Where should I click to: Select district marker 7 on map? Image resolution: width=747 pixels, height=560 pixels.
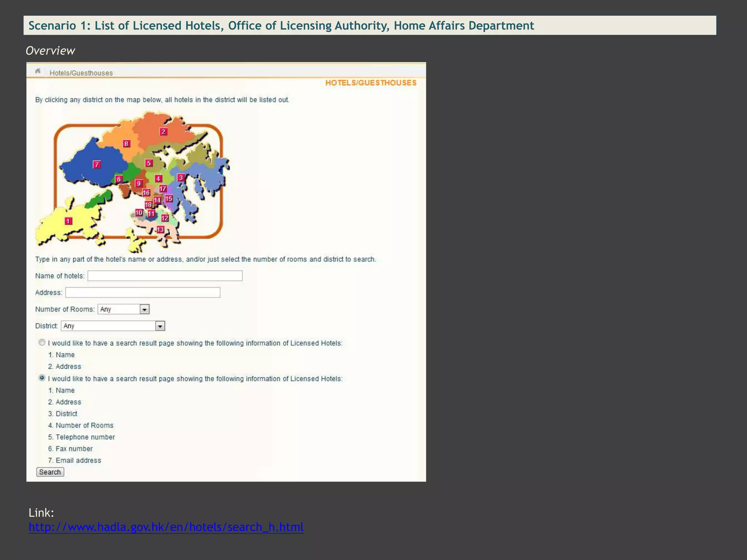click(97, 164)
